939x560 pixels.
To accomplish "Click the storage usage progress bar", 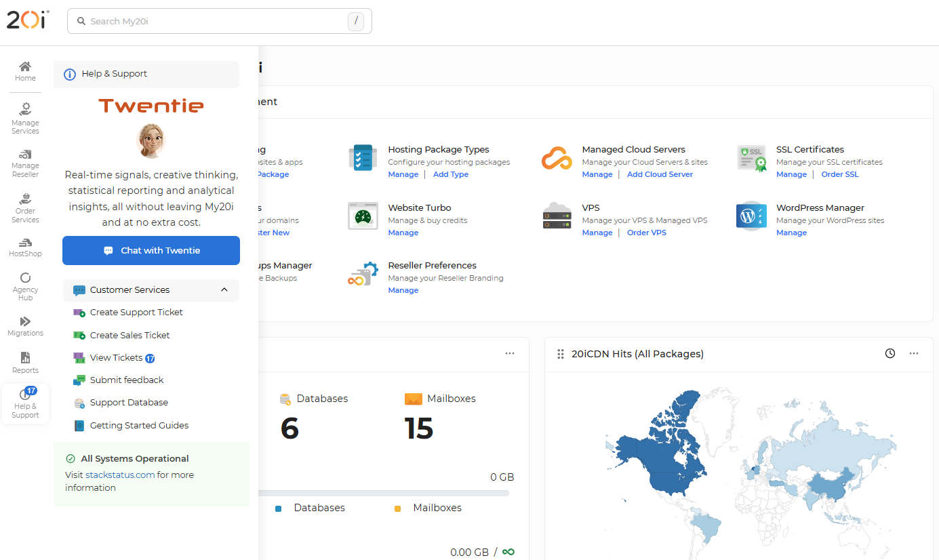I will pyautogui.click(x=384, y=493).
